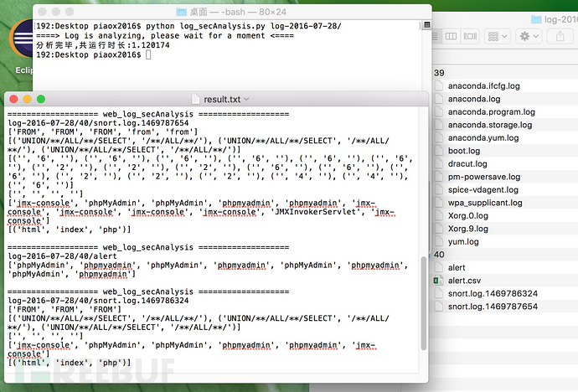Select anaconda.ifcfg.log file

483,85
